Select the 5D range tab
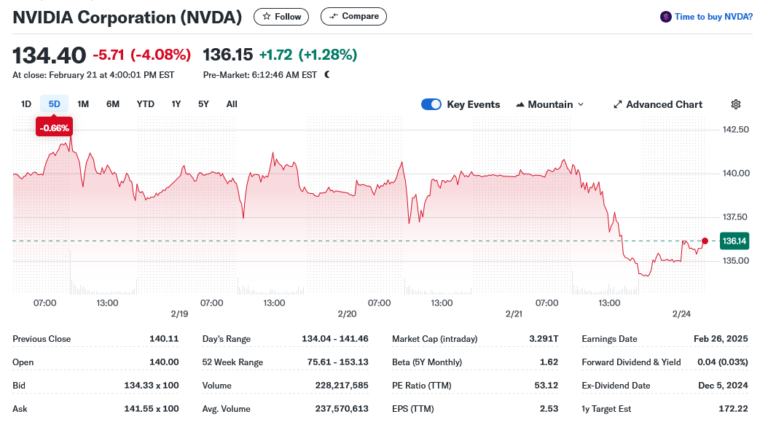This screenshot has height=425, width=768. (54, 104)
